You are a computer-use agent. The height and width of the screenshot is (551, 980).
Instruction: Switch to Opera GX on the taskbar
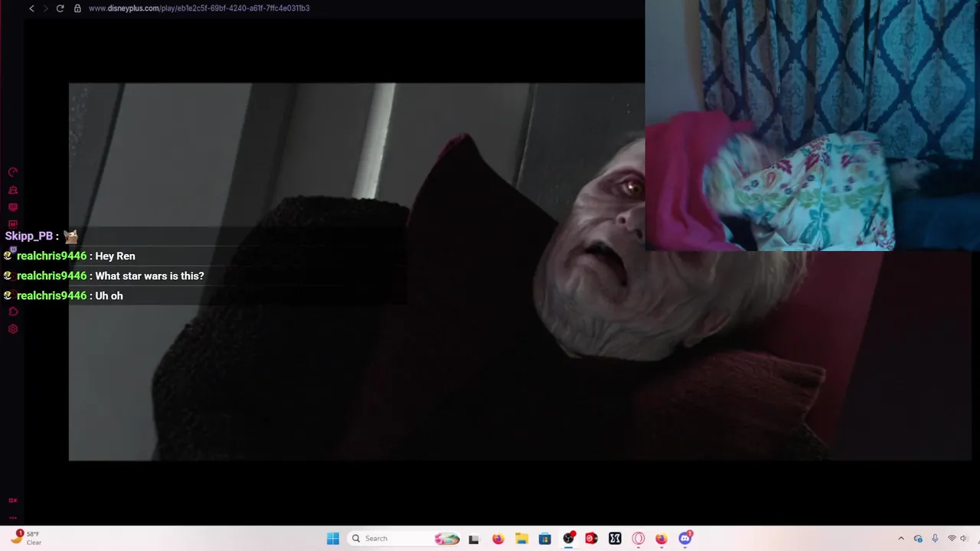click(x=639, y=539)
